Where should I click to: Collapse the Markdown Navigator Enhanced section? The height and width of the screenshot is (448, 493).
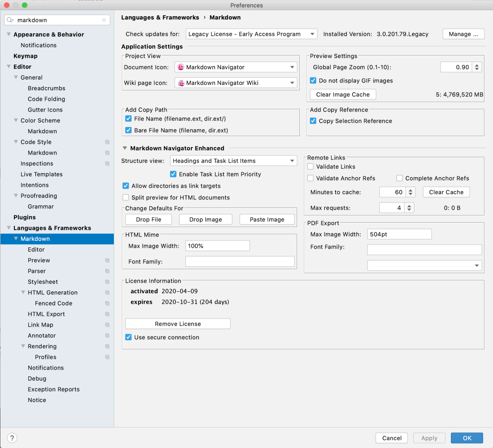pyautogui.click(x=125, y=148)
